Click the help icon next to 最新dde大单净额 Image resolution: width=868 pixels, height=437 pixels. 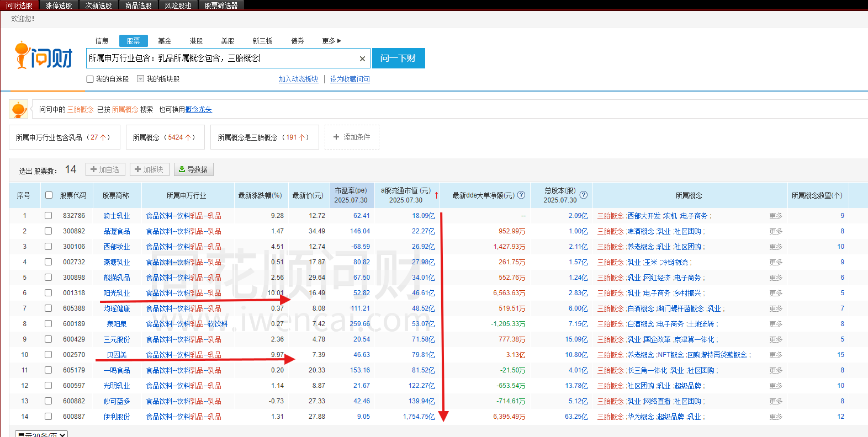[521, 195]
